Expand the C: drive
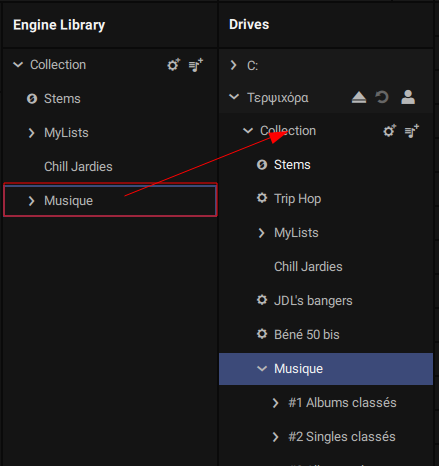The image size is (439, 466). click(x=233, y=65)
